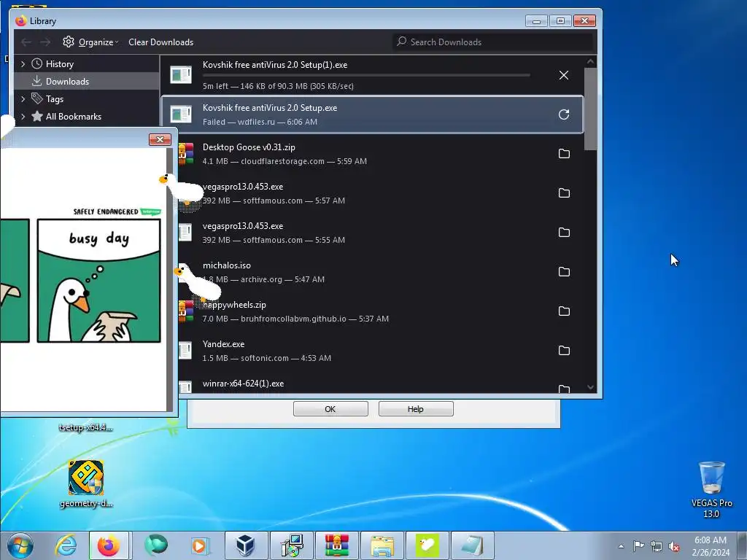The image size is (747, 560).
Task: Click the Action Center flag tray icon
Action: [638, 546]
